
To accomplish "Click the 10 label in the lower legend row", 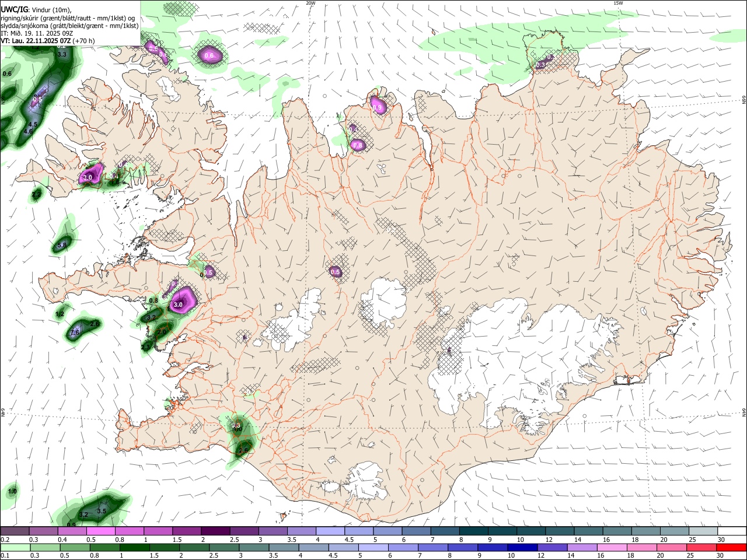I will click(511, 555).
